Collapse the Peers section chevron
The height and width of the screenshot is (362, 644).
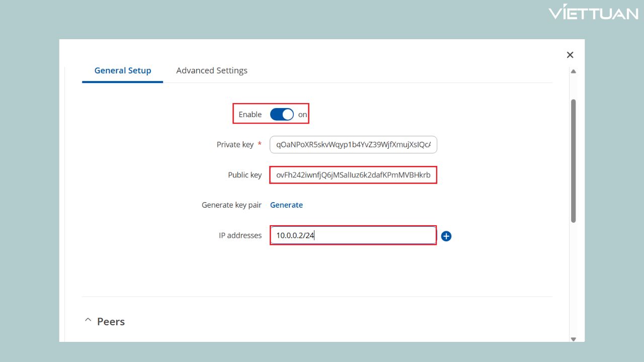click(x=88, y=320)
